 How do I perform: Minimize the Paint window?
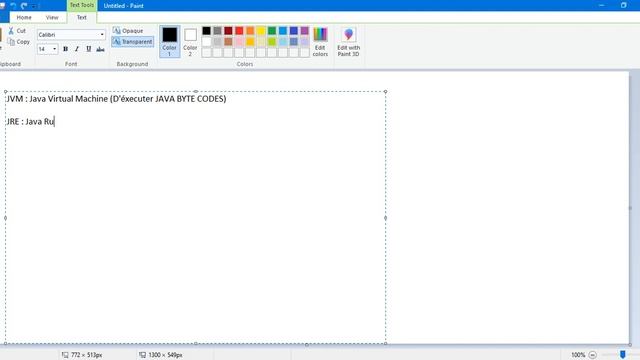pos(601,5)
